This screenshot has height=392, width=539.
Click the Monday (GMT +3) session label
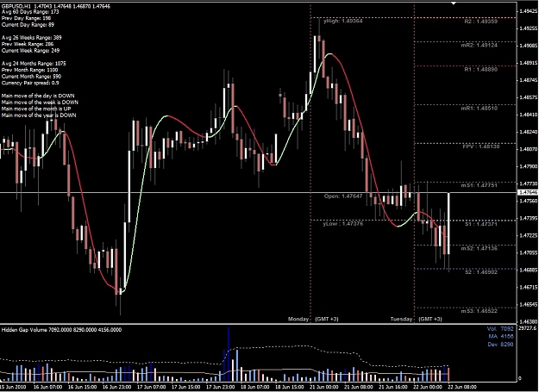click(313, 319)
